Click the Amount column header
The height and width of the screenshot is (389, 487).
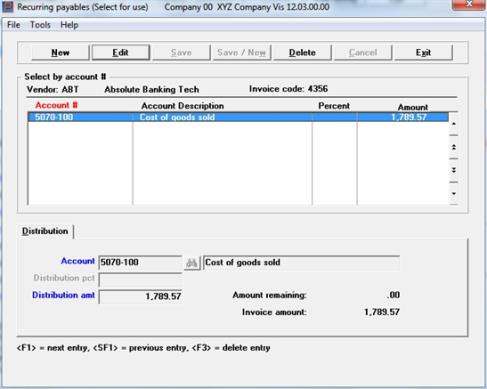pyautogui.click(x=413, y=107)
